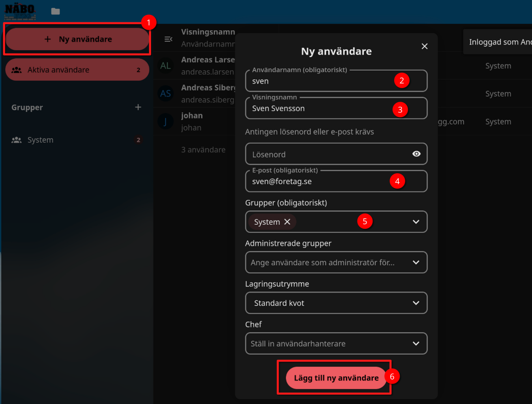Close the Ny användare dialog

click(425, 46)
